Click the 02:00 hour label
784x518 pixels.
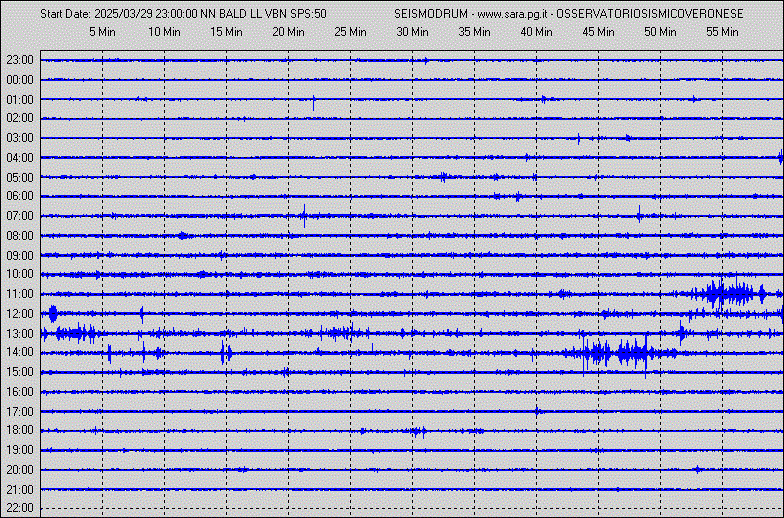click(x=20, y=118)
